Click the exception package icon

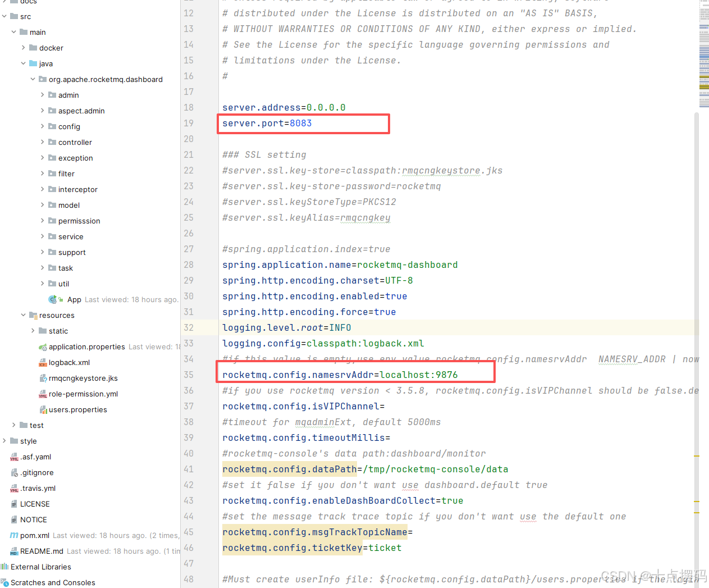click(52, 158)
